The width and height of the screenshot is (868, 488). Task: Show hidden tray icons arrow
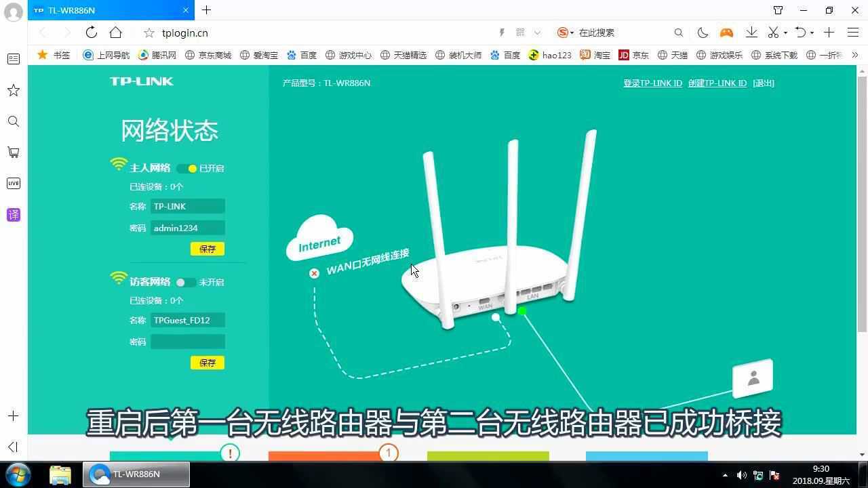(x=725, y=475)
